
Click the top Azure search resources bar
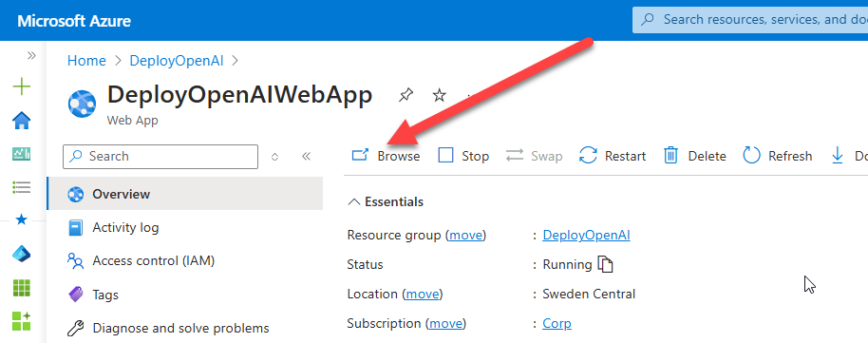coord(750,19)
